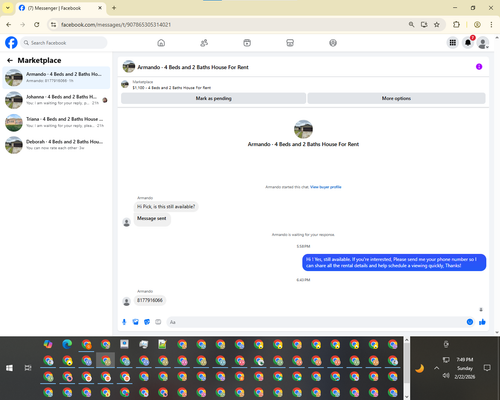Click the chat header title Armando - 4 Beds
The image size is (500, 400).
[193, 67]
